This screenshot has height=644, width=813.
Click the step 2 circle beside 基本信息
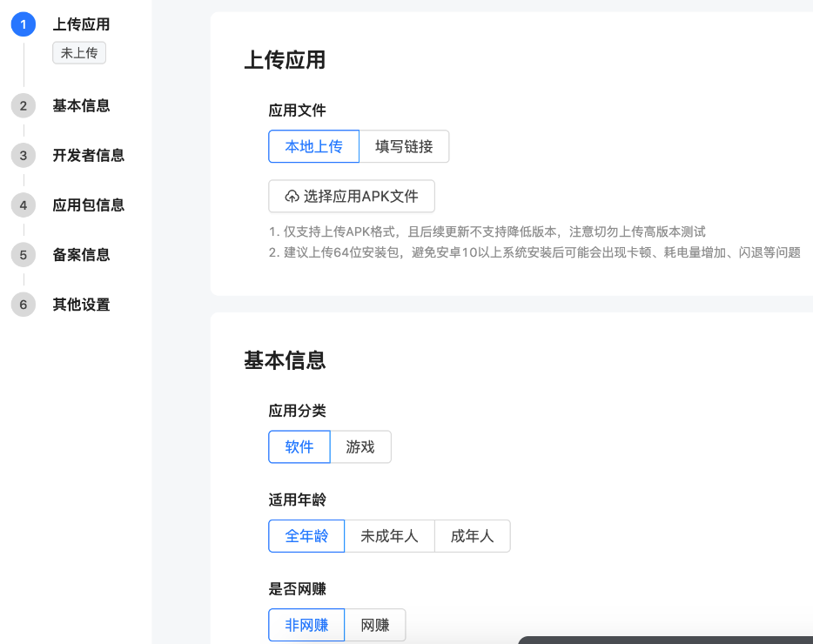coord(23,105)
